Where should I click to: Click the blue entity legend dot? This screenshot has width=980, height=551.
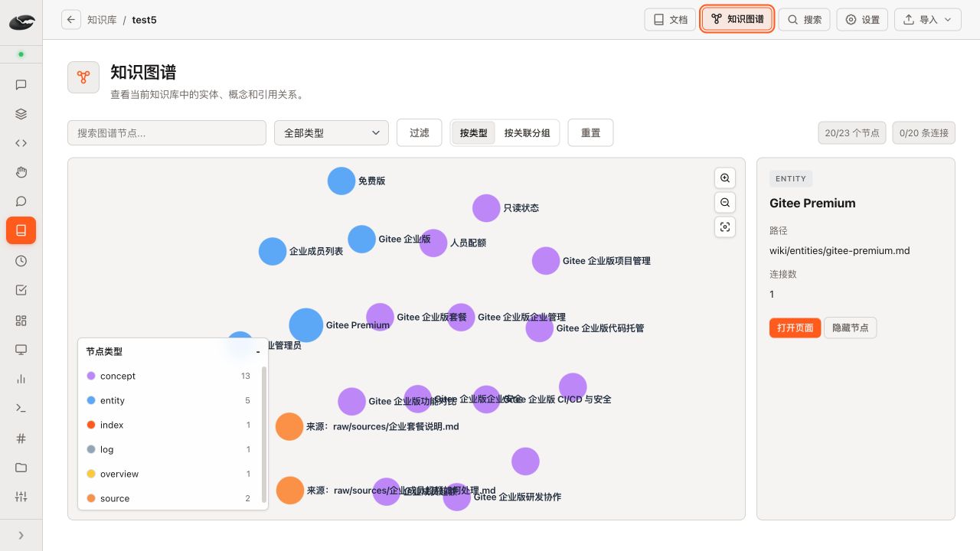[91, 400]
